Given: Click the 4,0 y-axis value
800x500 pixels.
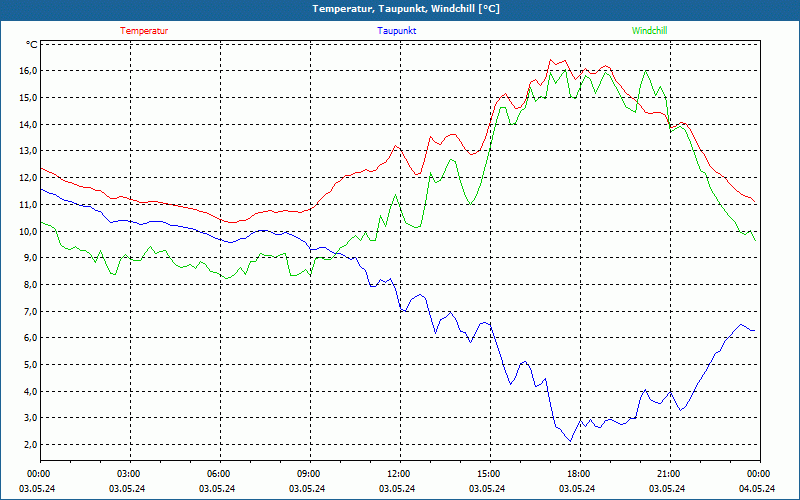Looking at the screenshot, I should [x=31, y=391].
